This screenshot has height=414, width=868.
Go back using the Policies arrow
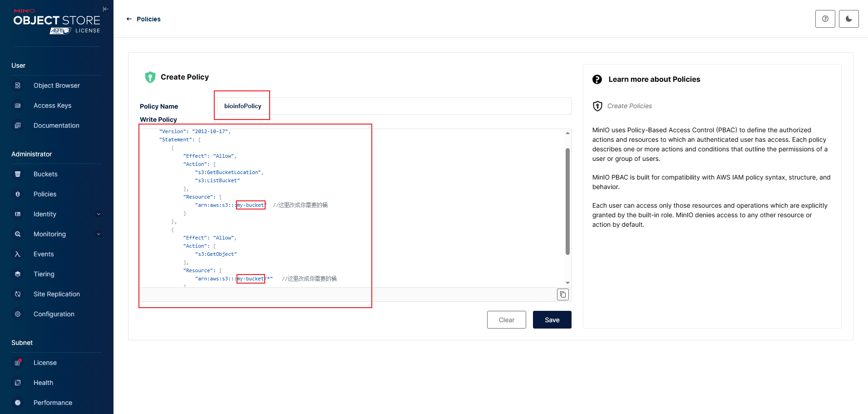click(x=129, y=19)
